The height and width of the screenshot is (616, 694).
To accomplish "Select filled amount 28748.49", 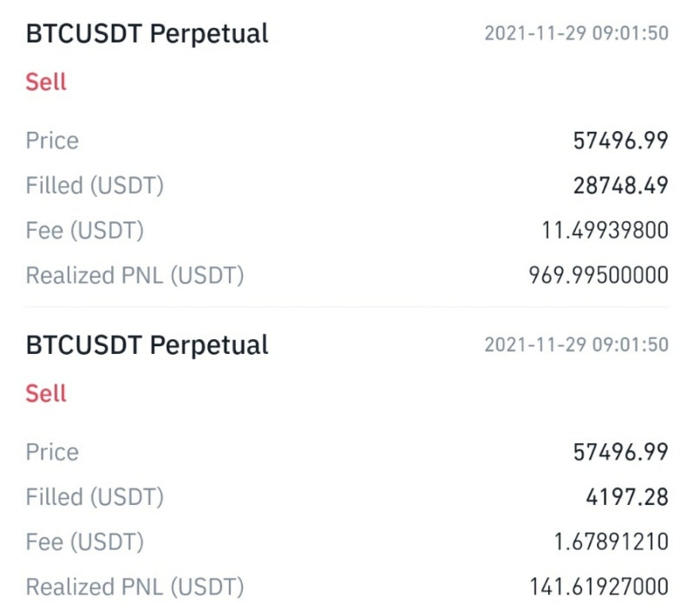I will pyautogui.click(x=620, y=186).
